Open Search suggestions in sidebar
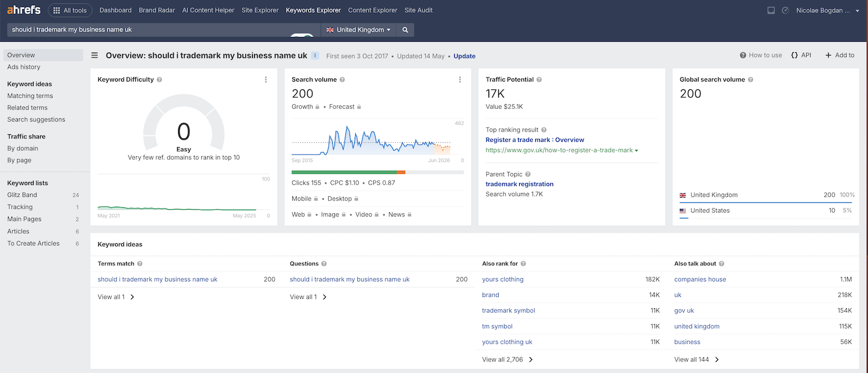 click(36, 119)
